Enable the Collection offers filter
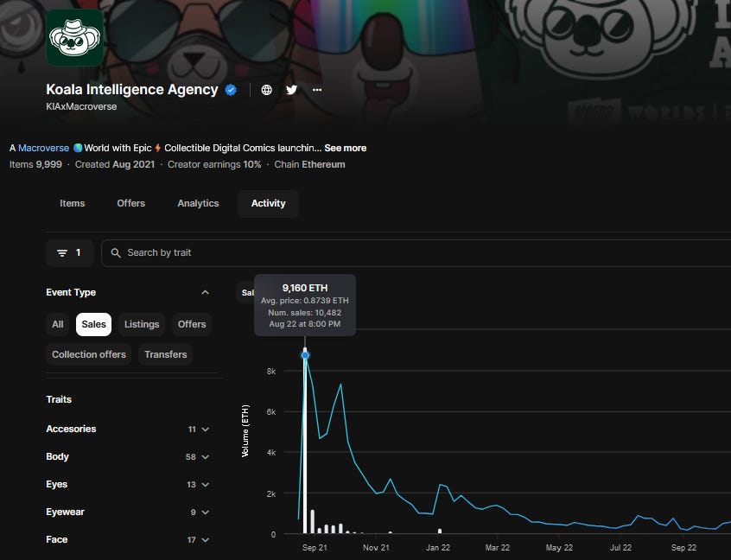The width and height of the screenshot is (731, 560). pyautogui.click(x=89, y=354)
